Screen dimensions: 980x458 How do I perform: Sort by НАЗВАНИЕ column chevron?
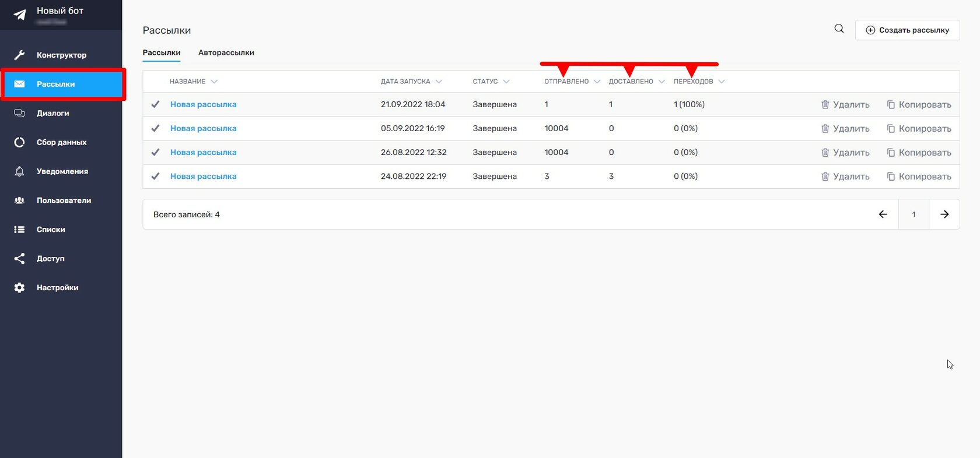coord(214,82)
